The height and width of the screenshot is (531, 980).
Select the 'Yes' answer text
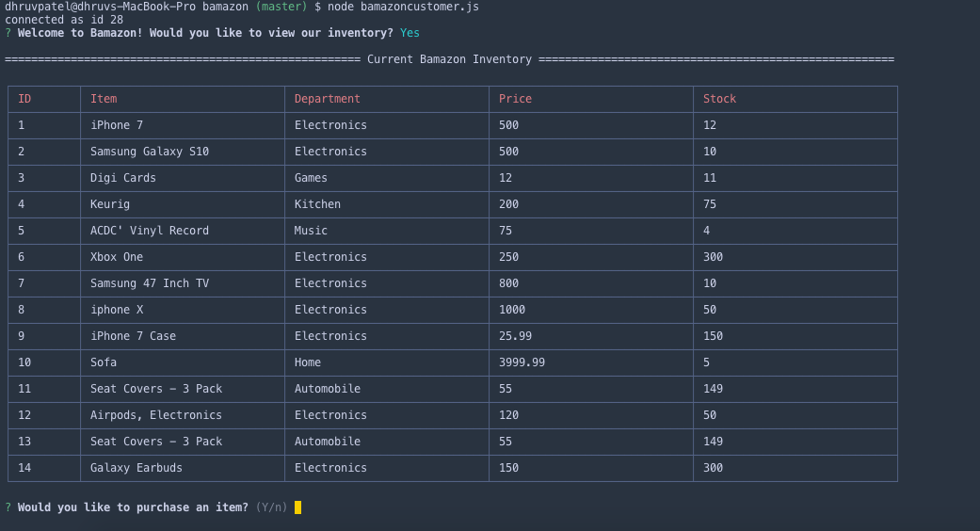(x=410, y=33)
